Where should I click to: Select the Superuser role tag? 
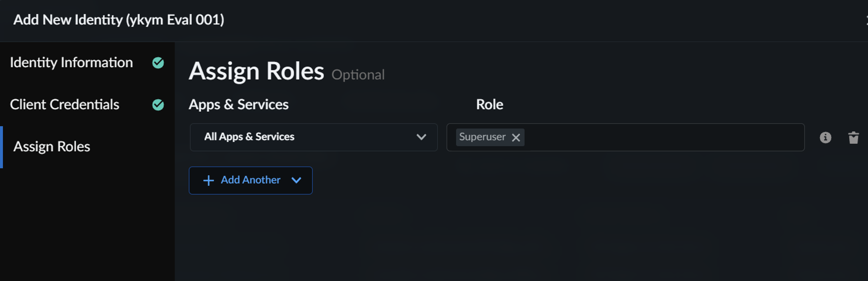[482, 137]
